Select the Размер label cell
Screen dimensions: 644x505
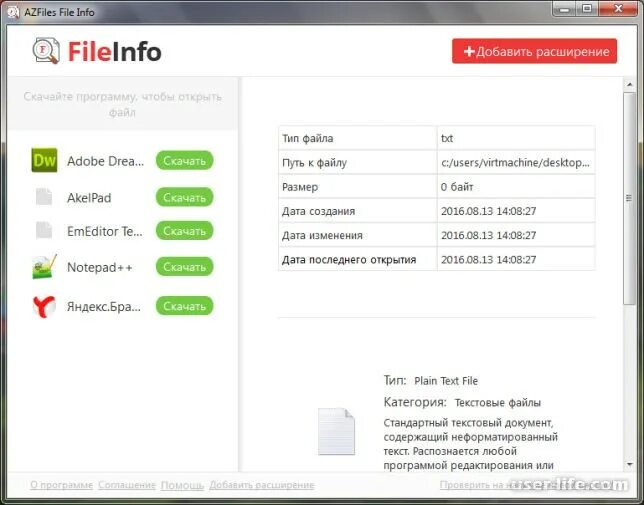(358, 187)
